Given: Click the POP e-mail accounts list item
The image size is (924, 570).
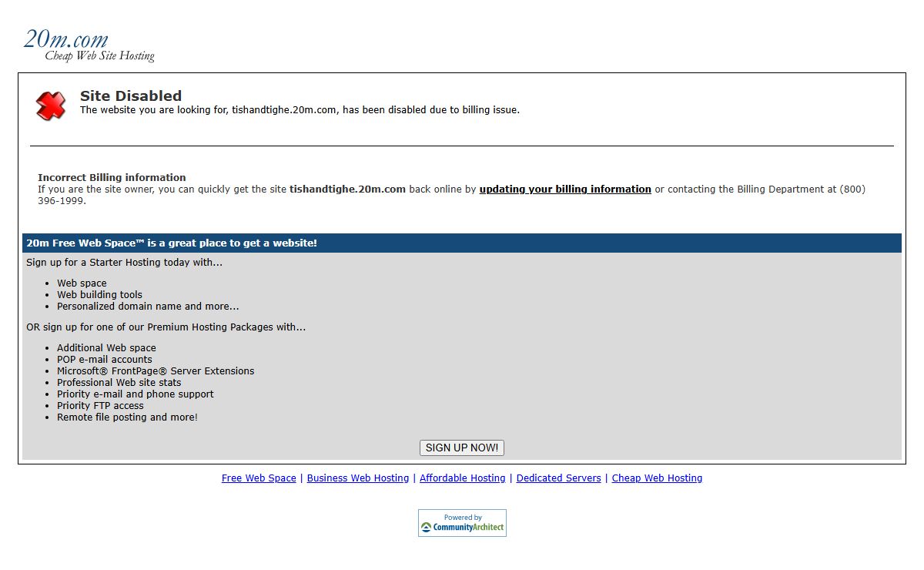Looking at the screenshot, I should click(105, 359).
